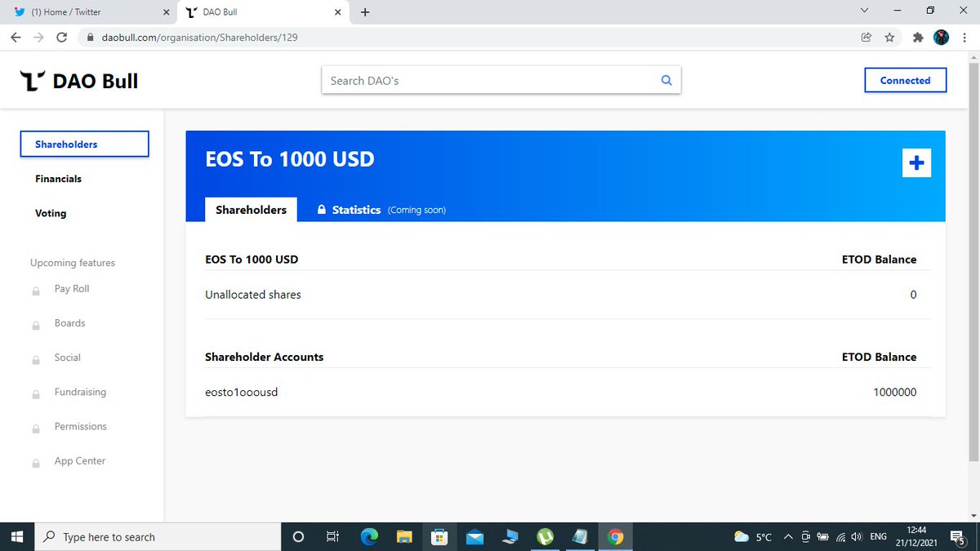
Task: Click the weather widget showing 5°C
Action: click(753, 536)
